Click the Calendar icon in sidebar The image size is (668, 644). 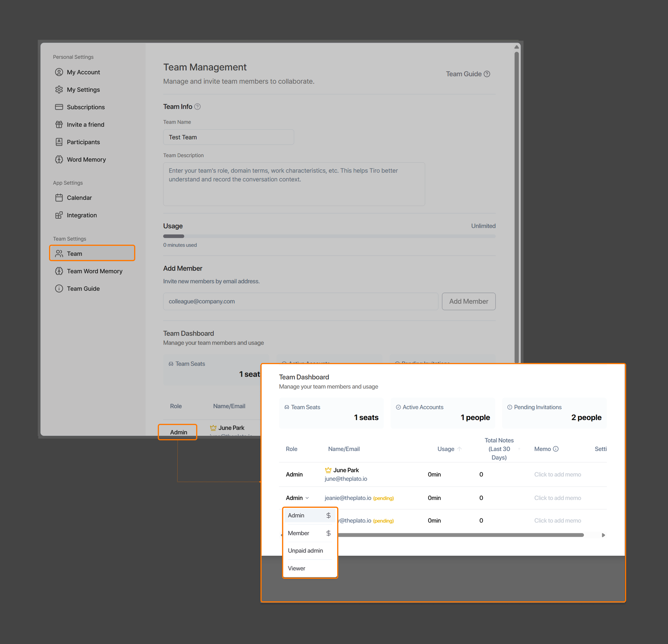(x=59, y=198)
